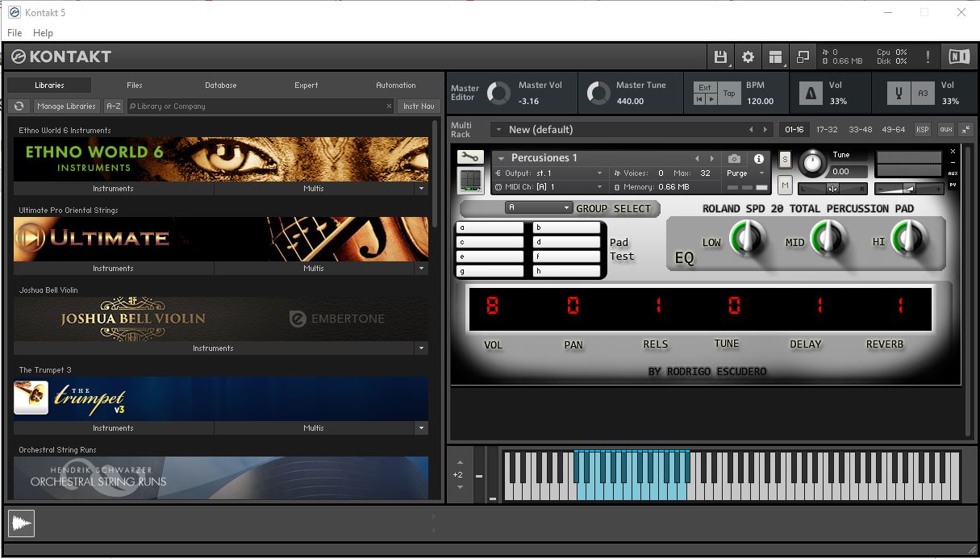Screen dimensions: 980x559
Task: Show multi rack page 17-32
Action: (x=827, y=129)
